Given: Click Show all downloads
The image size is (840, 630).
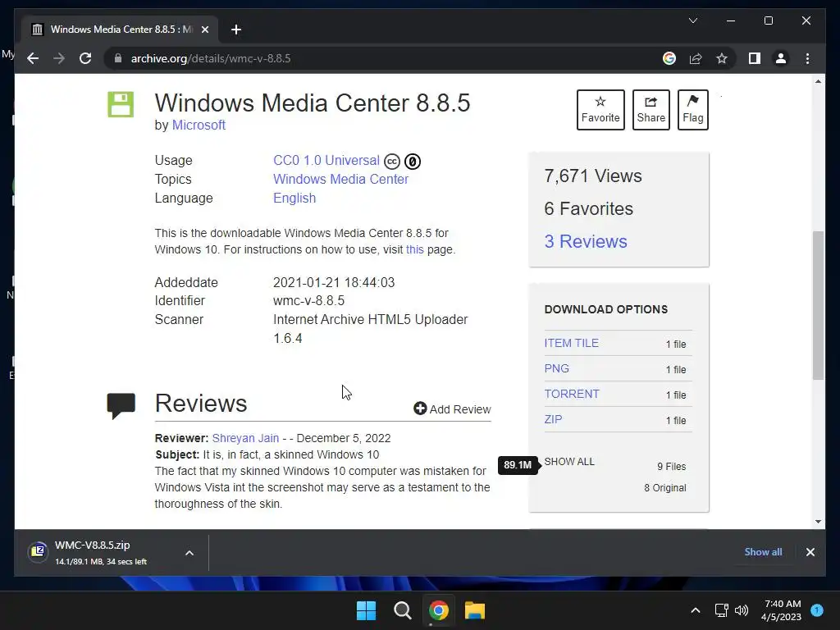Looking at the screenshot, I should (763, 552).
